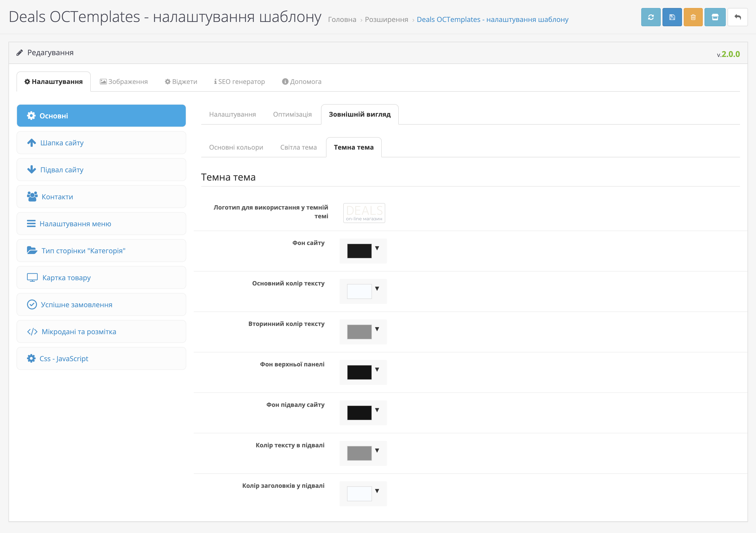
Task: Expand the Фон сайту color dropdown arrow
Action: [x=377, y=249]
